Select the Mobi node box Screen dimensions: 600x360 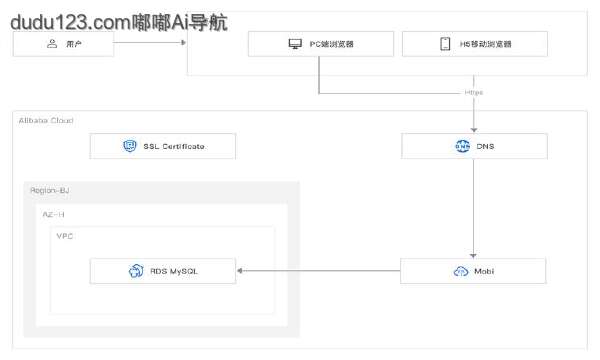point(473,271)
